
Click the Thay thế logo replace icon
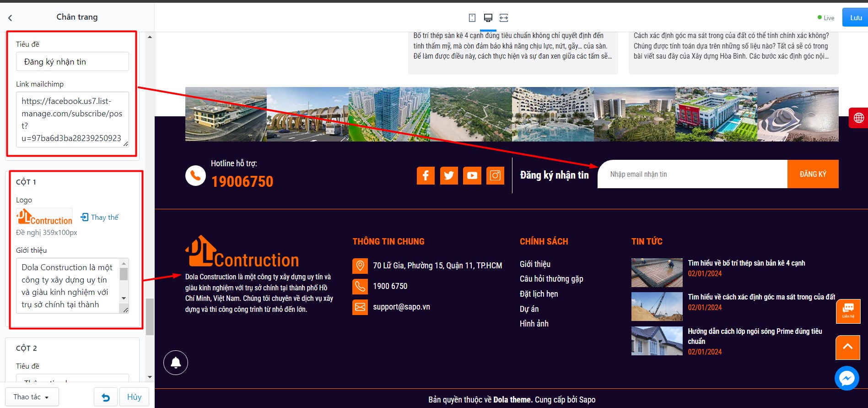click(85, 217)
